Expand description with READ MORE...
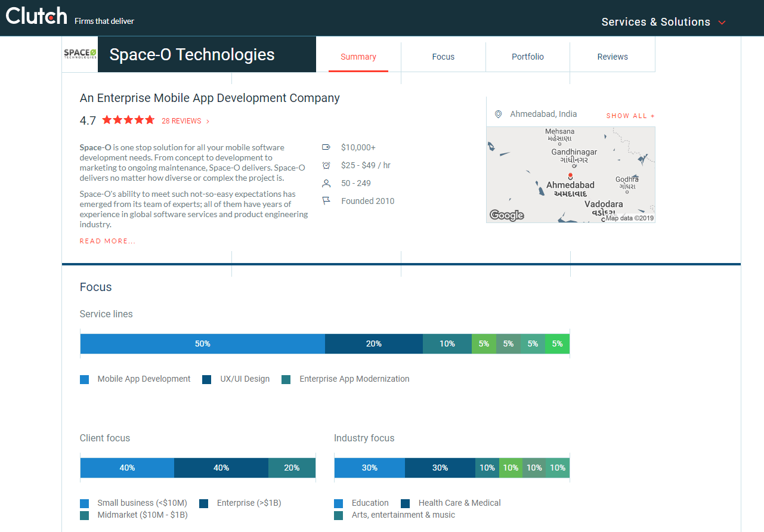Image resolution: width=764 pixels, height=532 pixels. pyautogui.click(x=108, y=241)
